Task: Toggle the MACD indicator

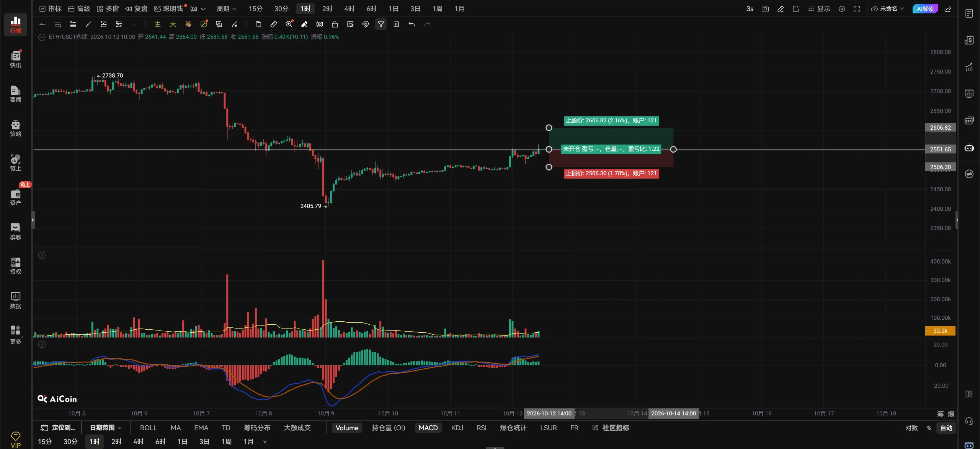Action: click(x=428, y=428)
